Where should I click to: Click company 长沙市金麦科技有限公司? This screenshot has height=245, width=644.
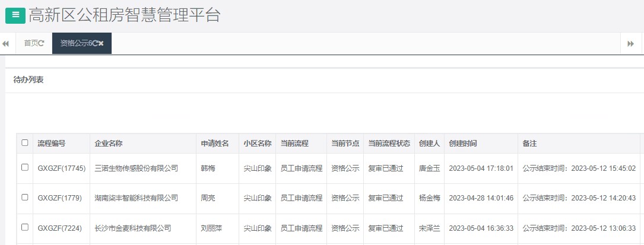(x=133, y=228)
